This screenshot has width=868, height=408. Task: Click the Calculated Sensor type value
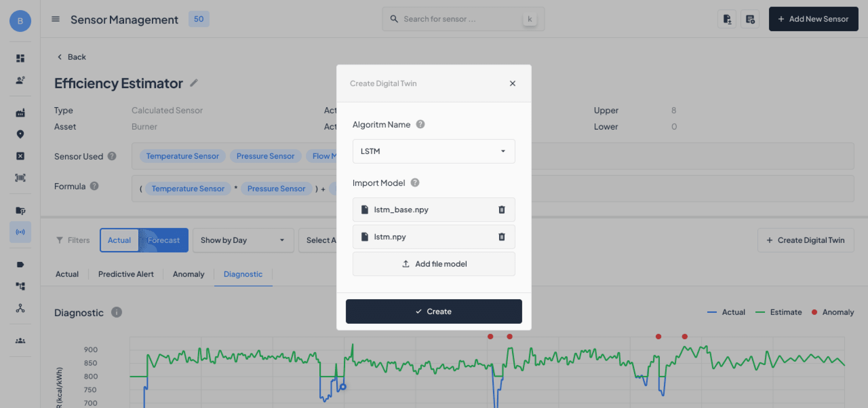[x=167, y=110]
